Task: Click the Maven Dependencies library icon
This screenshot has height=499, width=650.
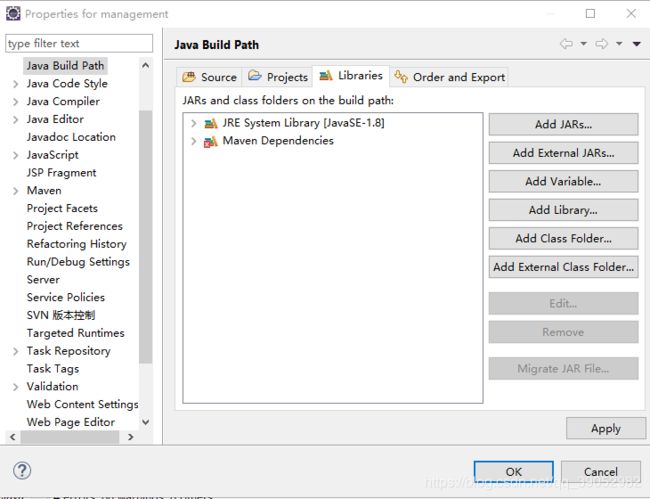Action: click(210, 141)
